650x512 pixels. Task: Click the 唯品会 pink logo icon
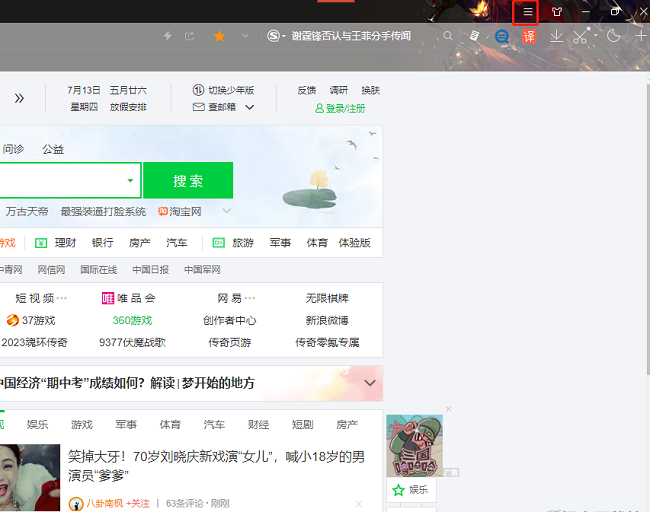(108, 298)
